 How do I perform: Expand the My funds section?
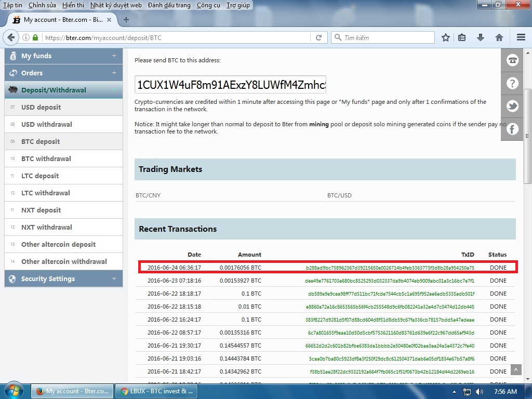[114, 56]
